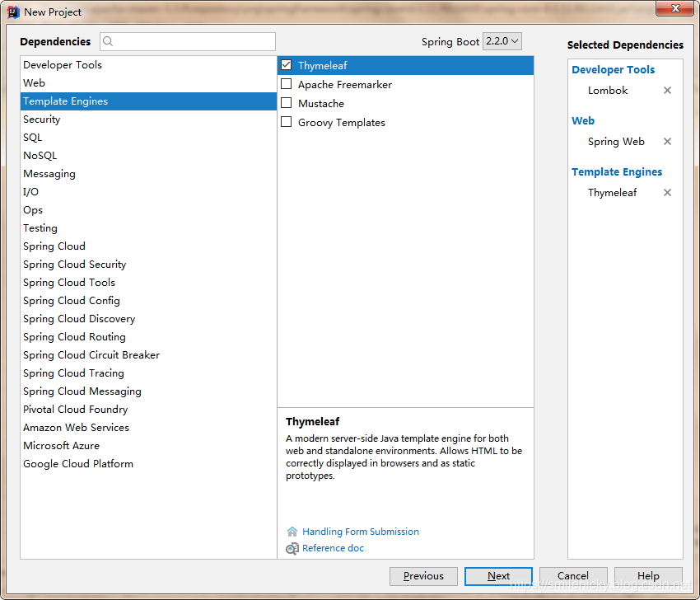Screen dimensions: 700x600
Task: Click Thymeleaf entry in Selected Dependencies
Action: tap(612, 193)
